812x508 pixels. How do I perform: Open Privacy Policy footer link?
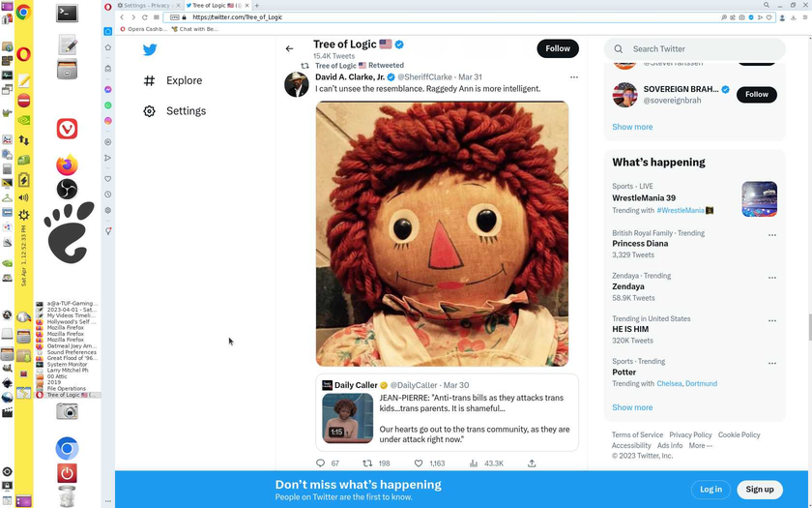click(690, 434)
